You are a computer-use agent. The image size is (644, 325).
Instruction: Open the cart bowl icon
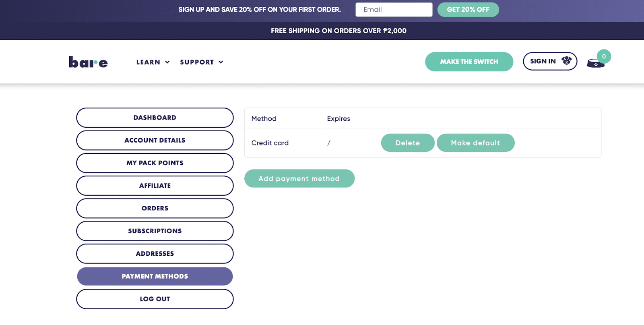595,64
